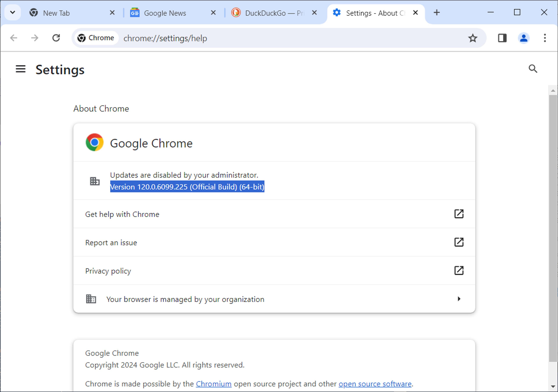Search settings with magnifier icon

click(533, 69)
